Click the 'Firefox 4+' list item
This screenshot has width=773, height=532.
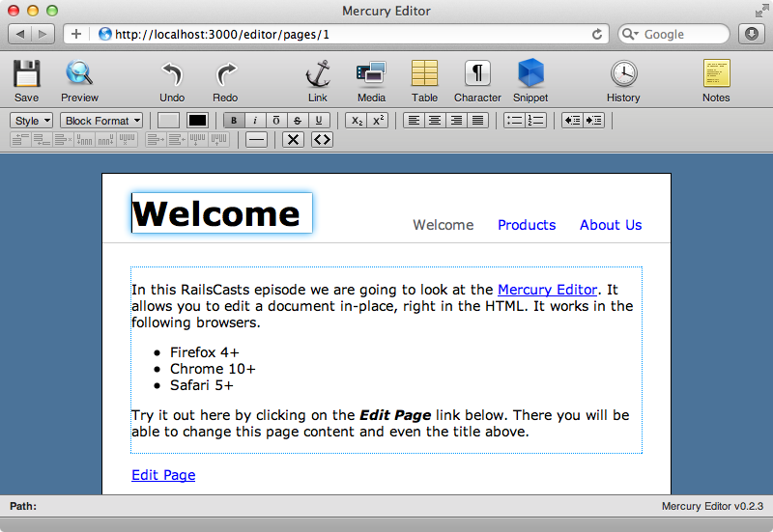pos(205,352)
